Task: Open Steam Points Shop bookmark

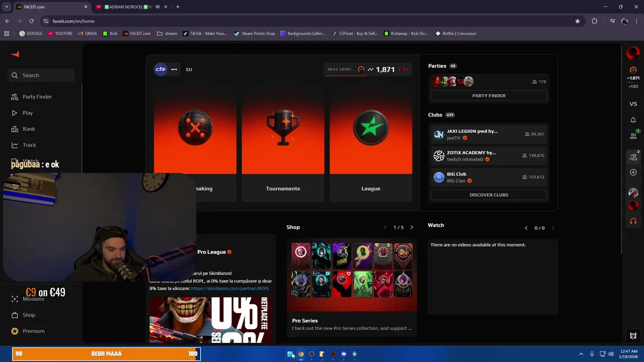Action: [x=255, y=34]
